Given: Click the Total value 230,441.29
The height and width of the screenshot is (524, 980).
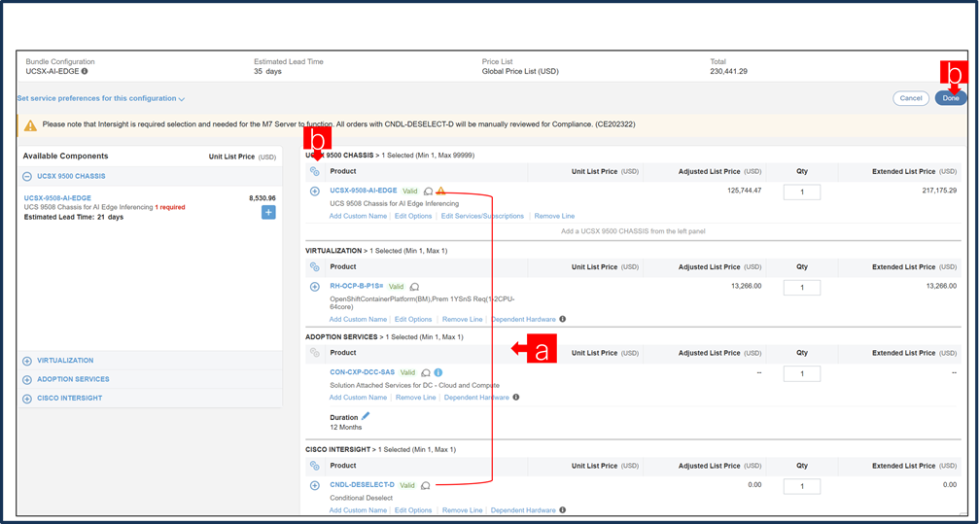Looking at the screenshot, I should tap(729, 71).
